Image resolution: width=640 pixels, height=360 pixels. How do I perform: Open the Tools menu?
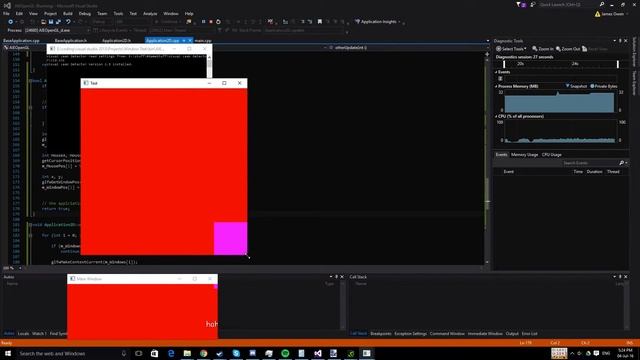click(x=118, y=13)
